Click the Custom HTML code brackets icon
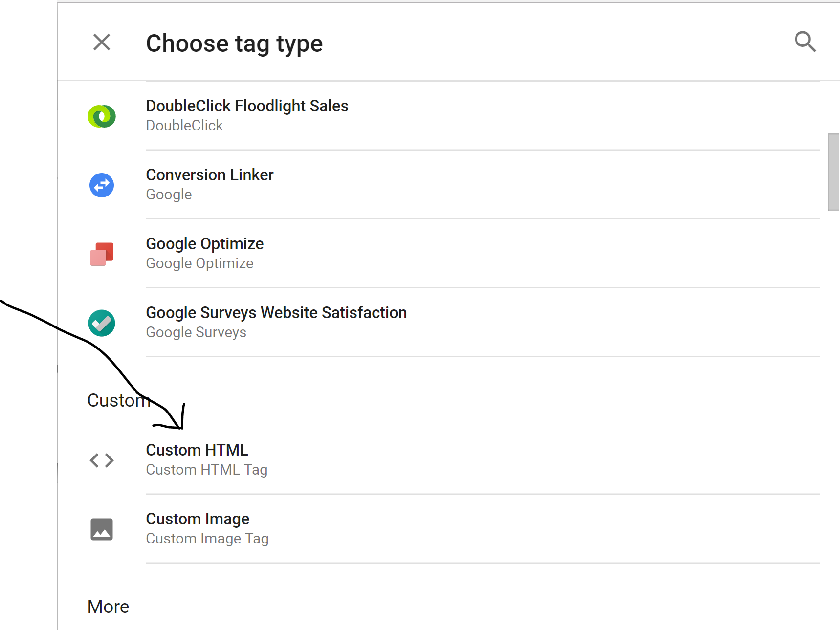 coord(102,460)
